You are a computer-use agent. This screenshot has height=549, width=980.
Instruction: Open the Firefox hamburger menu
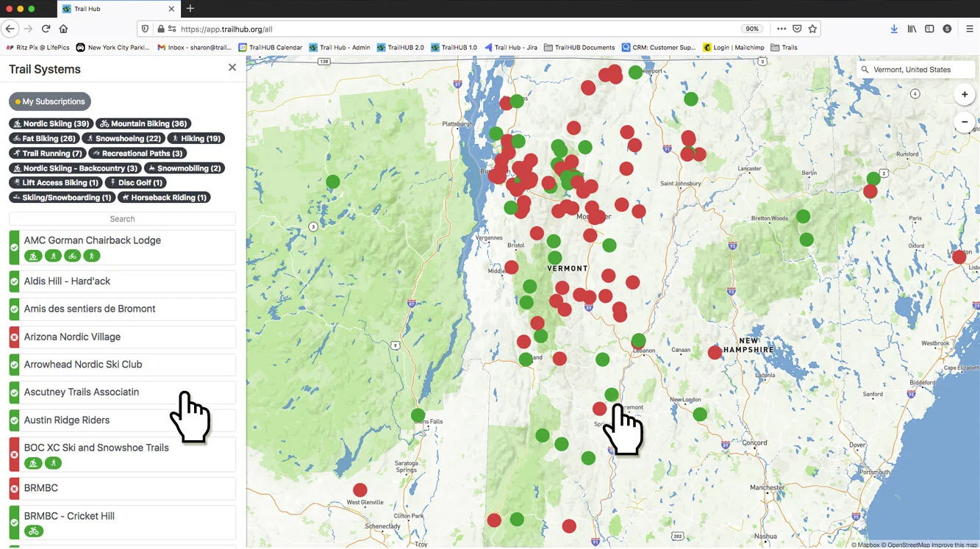point(969,29)
